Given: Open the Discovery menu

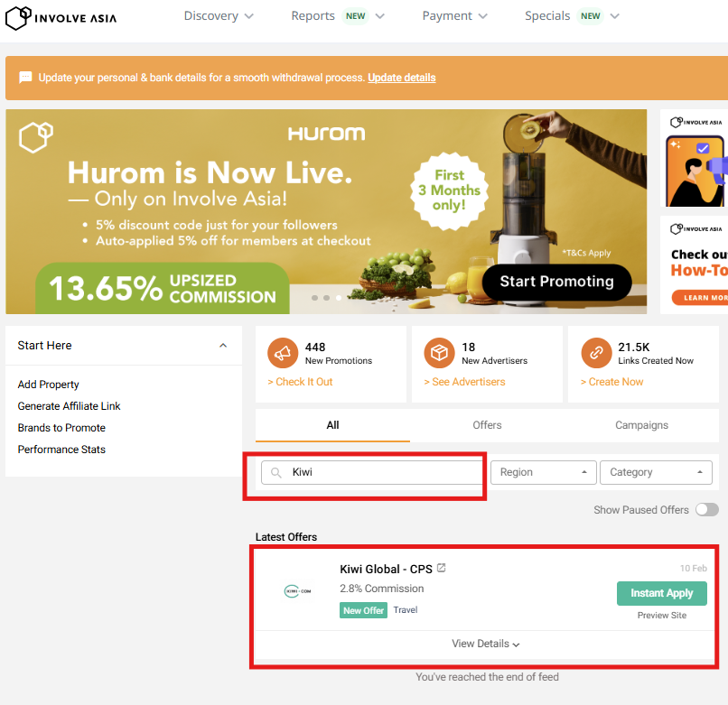Looking at the screenshot, I should click(219, 15).
